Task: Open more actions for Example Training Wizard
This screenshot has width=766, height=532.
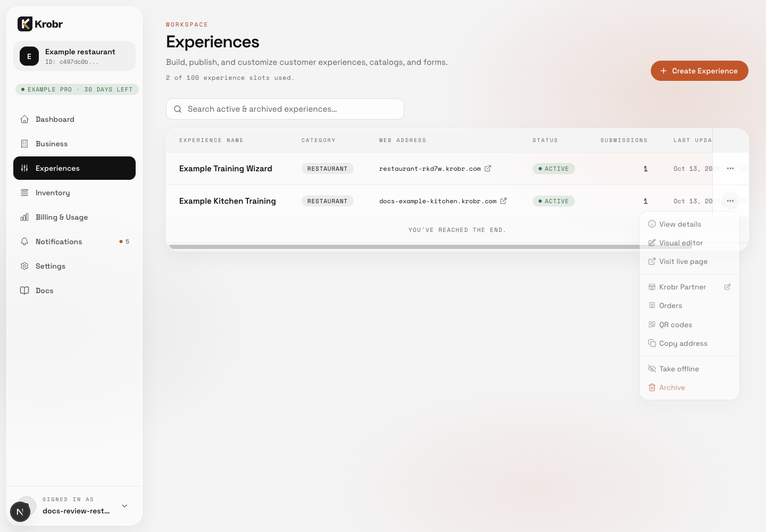Action: [x=730, y=169]
